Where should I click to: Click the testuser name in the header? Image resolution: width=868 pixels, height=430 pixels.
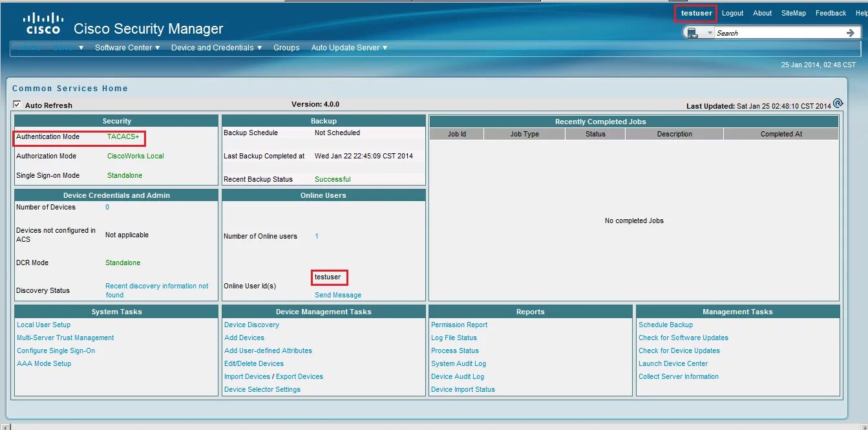tap(697, 13)
